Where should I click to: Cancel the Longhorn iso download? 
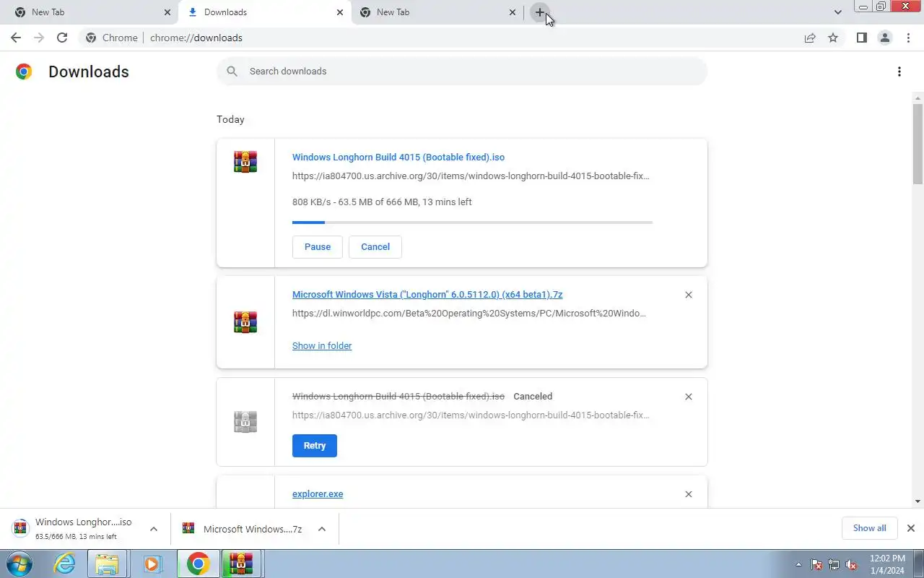point(375,247)
